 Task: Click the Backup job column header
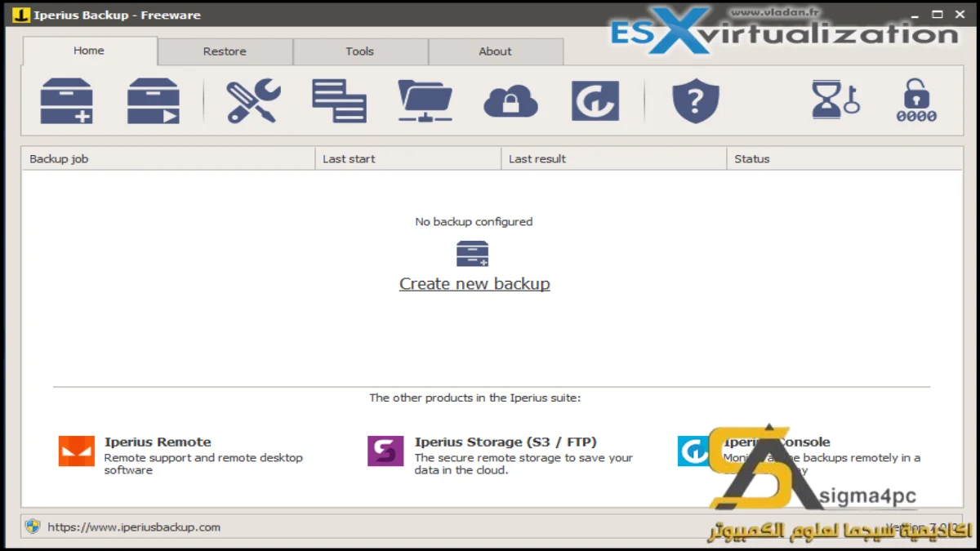(x=168, y=159)
